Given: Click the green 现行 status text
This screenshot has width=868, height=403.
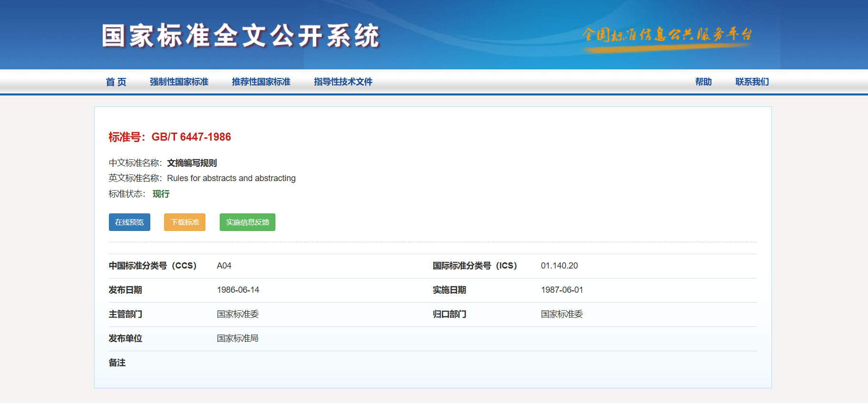Looking at the screenshot, I should pyautogui.click(x=161, y=194).
